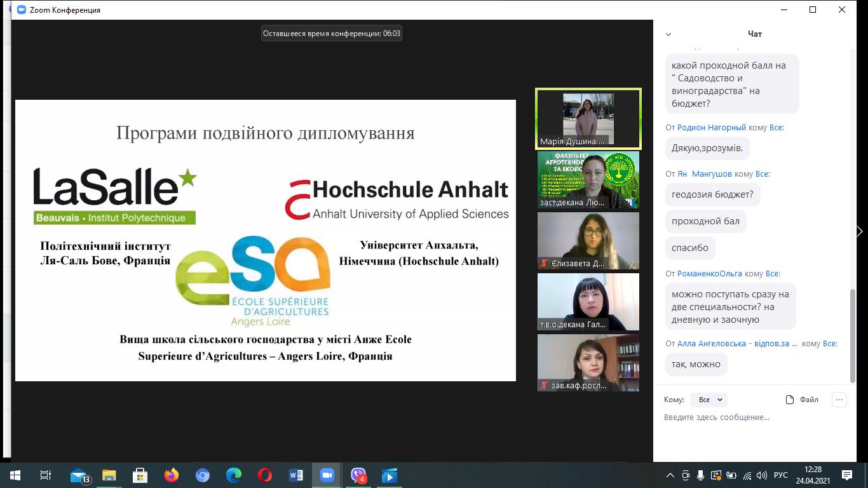Select the chat message "Дякую,зрозумів."

pos(708,149)
